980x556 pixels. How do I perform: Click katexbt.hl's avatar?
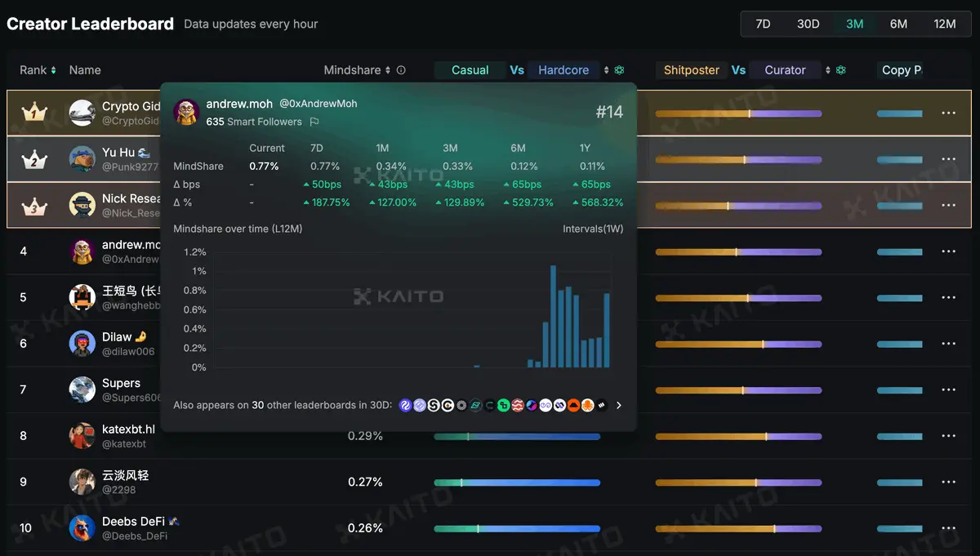(x=82, y=436)
